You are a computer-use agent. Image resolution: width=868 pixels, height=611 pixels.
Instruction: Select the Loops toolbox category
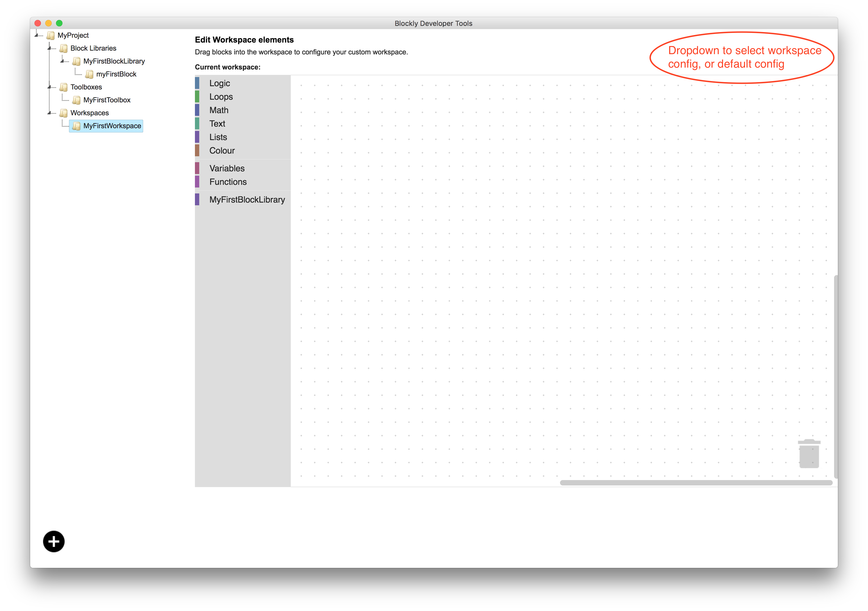click(220, 96)
